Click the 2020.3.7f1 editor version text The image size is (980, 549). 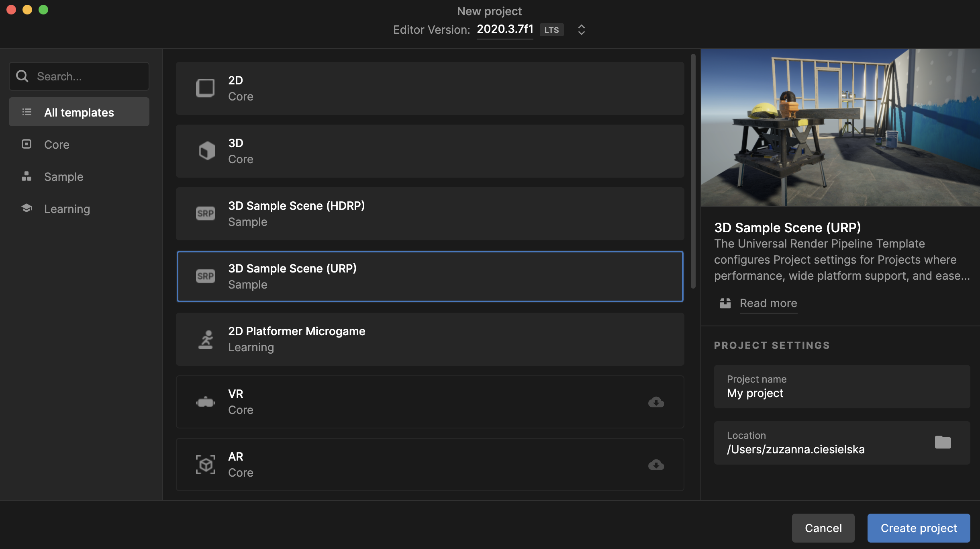pos(505,29)
